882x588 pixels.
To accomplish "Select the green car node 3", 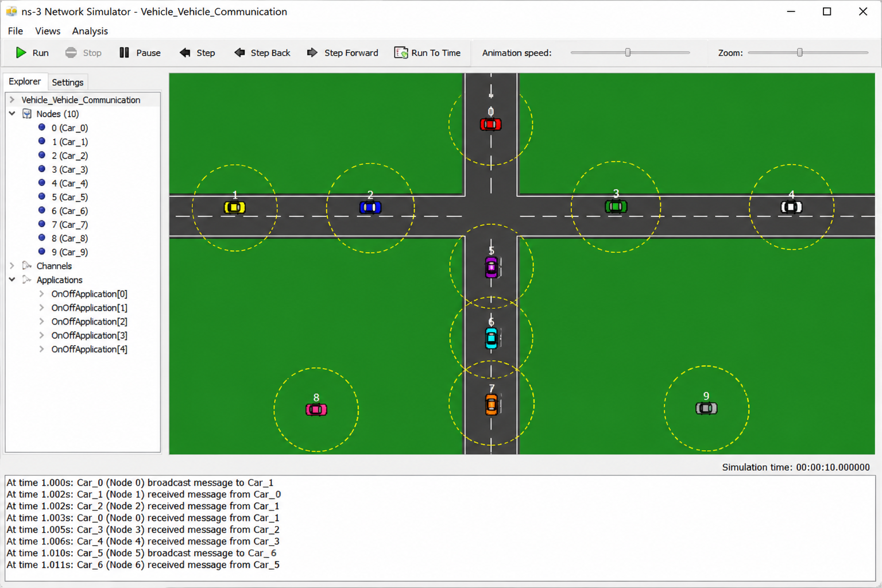I will pyautogui.click(x=616, y=206).
